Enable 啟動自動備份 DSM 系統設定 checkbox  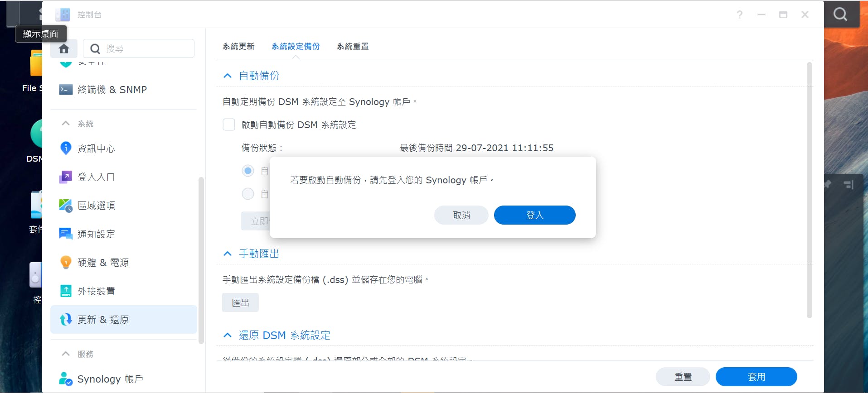[229, 125]
